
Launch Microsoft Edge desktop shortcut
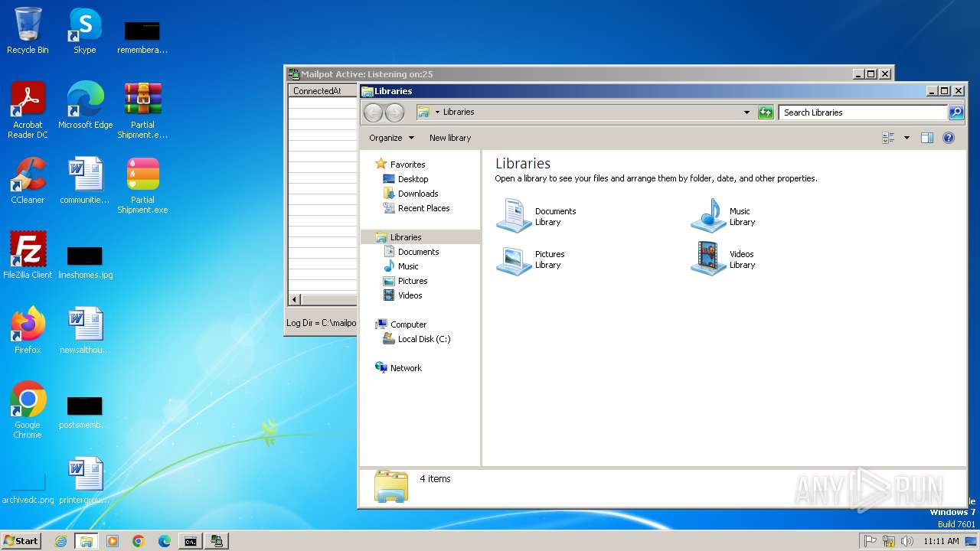pyautogui.click(x=85, y=106)
